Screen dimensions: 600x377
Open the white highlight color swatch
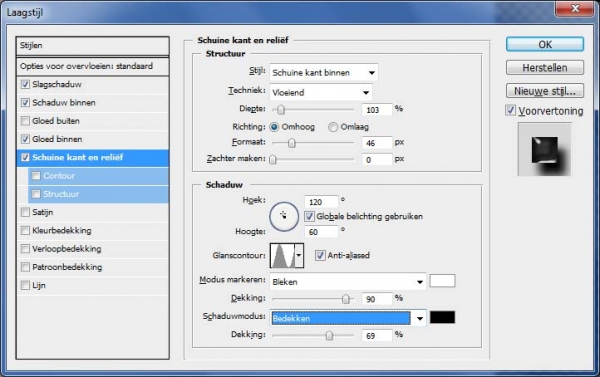coord(442,281)
